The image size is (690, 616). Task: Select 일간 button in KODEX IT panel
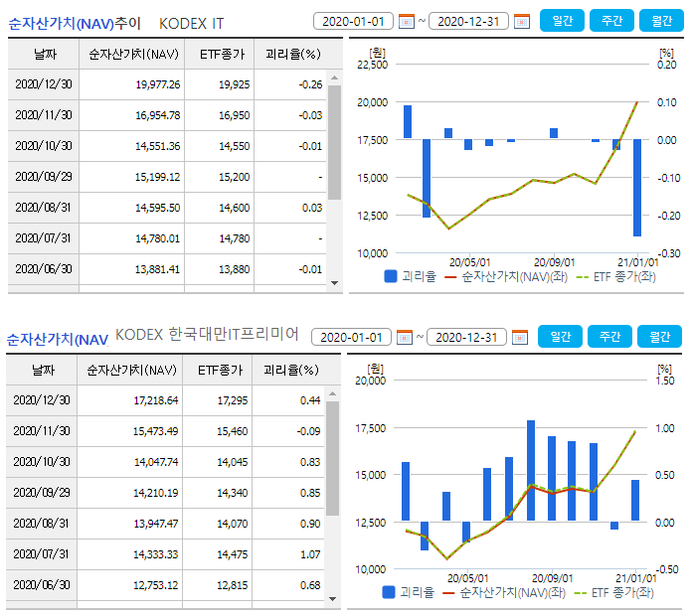(562, 21)
